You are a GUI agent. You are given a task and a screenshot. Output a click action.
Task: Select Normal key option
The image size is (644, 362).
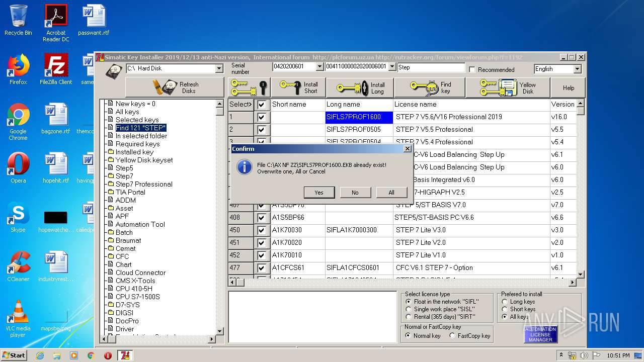(x=409, y=335)
